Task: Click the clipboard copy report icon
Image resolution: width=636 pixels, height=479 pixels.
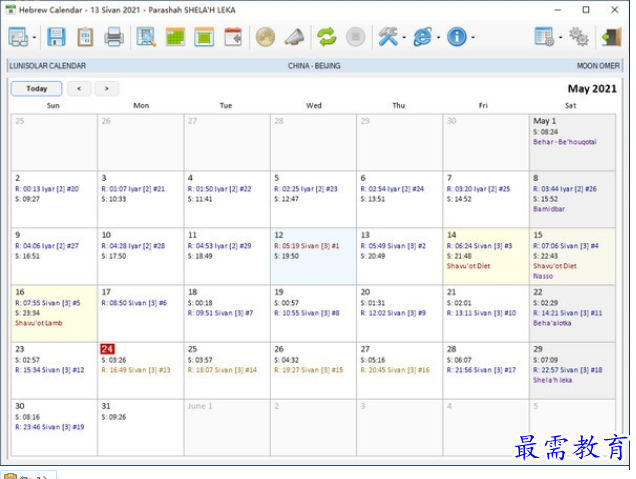Action: click(x=85, y=37)
